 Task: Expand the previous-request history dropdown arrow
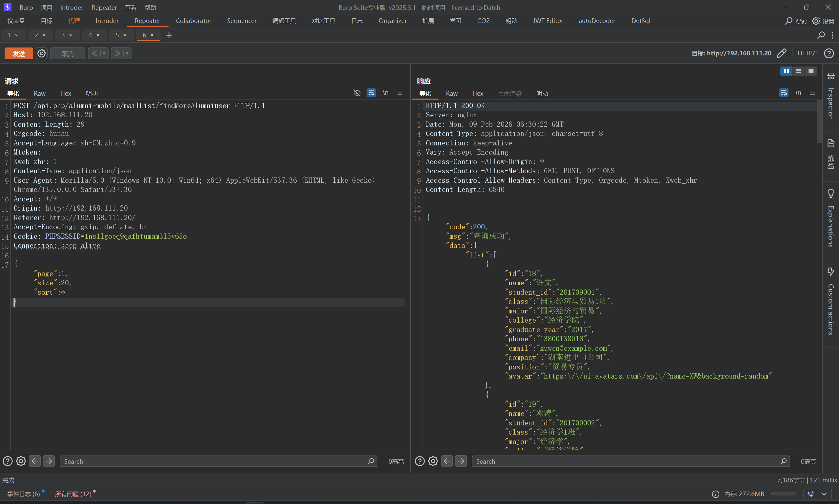(104, 53)
